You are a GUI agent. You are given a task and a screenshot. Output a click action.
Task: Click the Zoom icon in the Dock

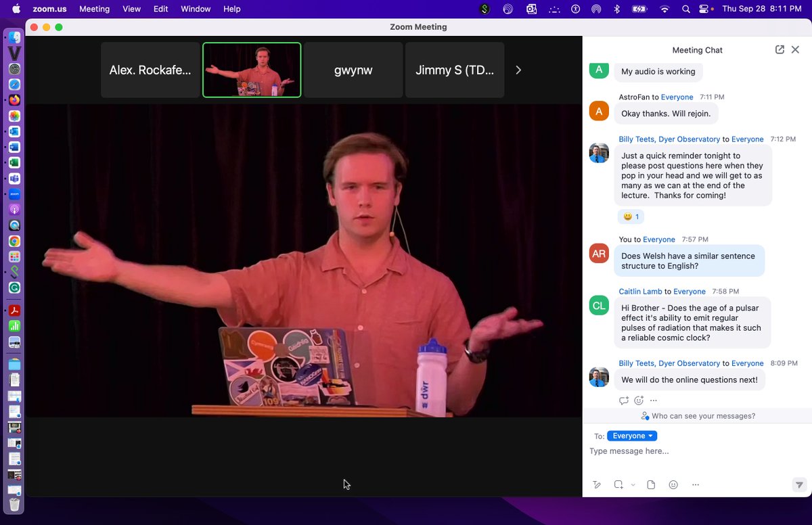(14, 193)
